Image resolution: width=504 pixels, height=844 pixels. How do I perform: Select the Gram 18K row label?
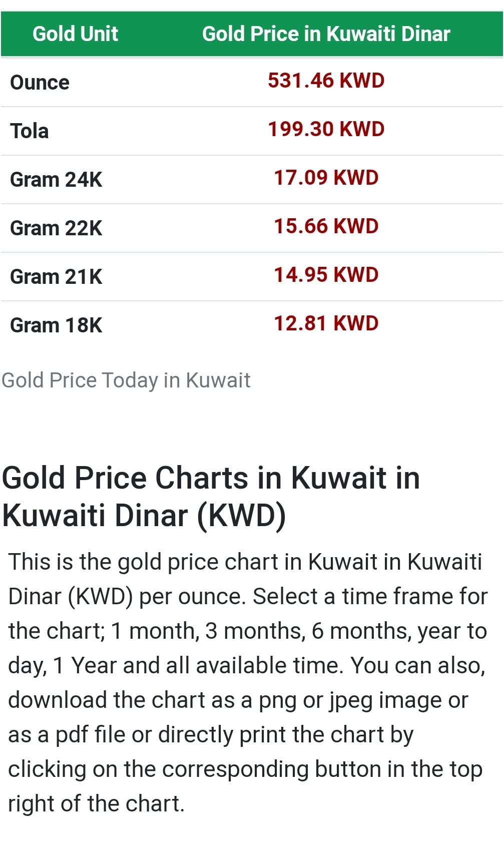(x=56, y=325)
